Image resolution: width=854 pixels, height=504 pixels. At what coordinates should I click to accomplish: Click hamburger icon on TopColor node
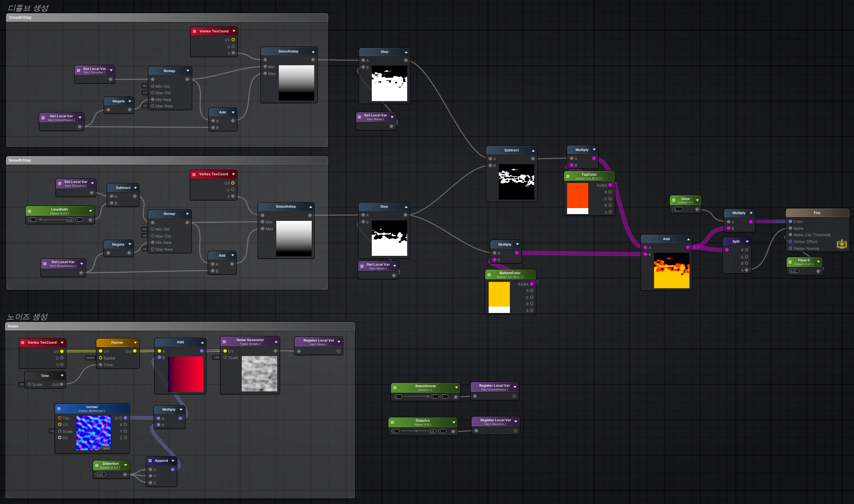568,176
